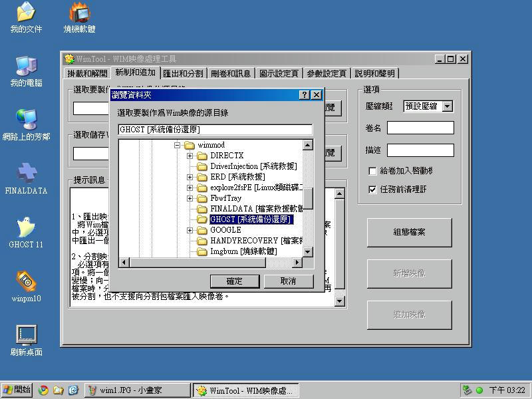Image resolution: width=532 pixels, height=399 pixels.
Task: Toggle 給卷加入啟動 checkbox
Action: click(x=372, y=171)
